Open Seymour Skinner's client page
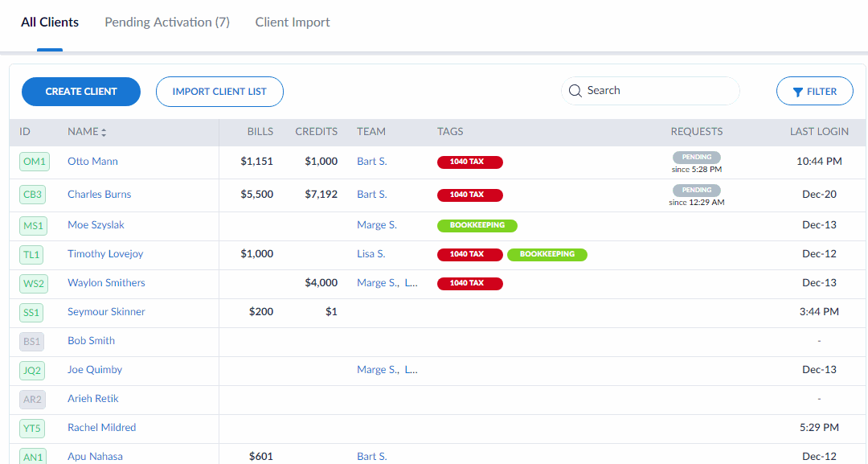868x464 pixels. coord(106,312)
